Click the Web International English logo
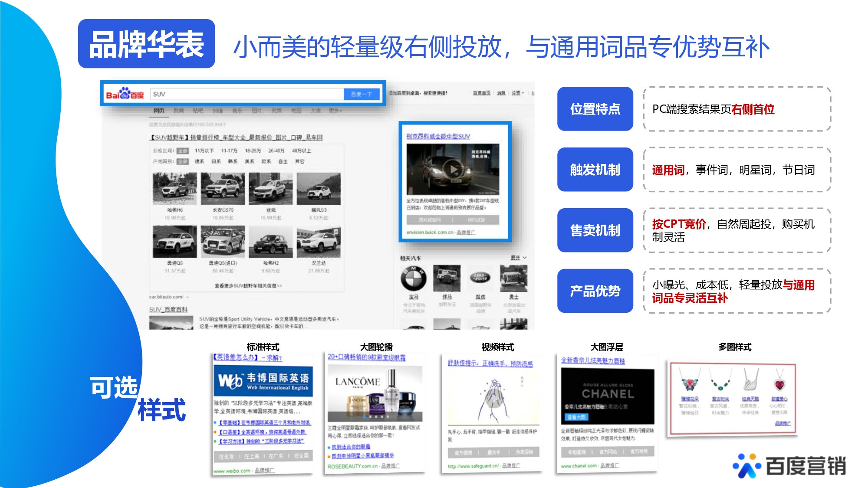Screen dimensions: 868x488 (263, 381)
